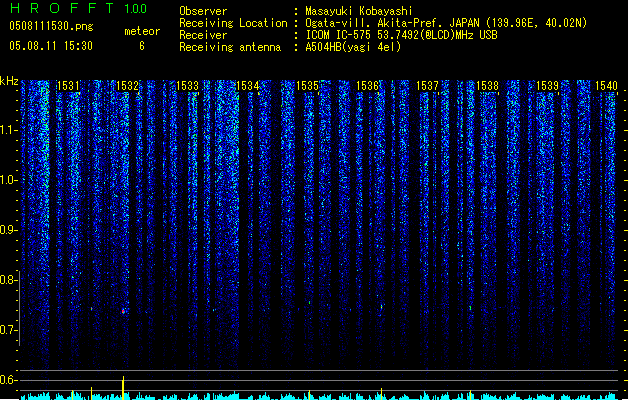Click the time marker 1532
Screen dimensions: 629x400
127,86
